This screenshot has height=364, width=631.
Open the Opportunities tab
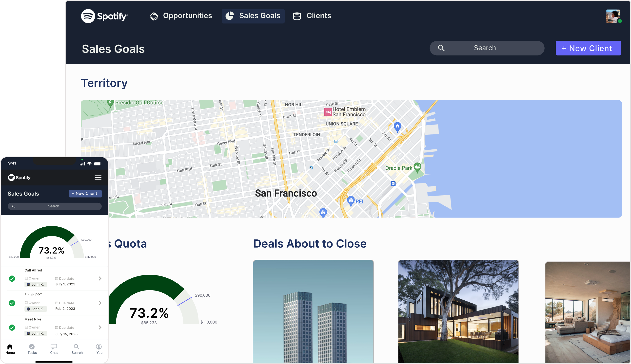pos(181,16)
